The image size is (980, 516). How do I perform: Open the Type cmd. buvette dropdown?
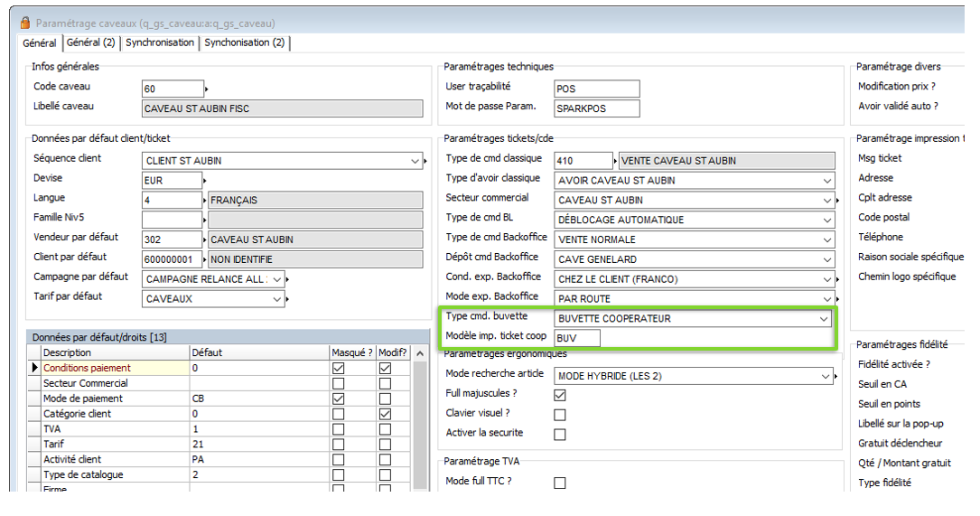pos(823,319)
